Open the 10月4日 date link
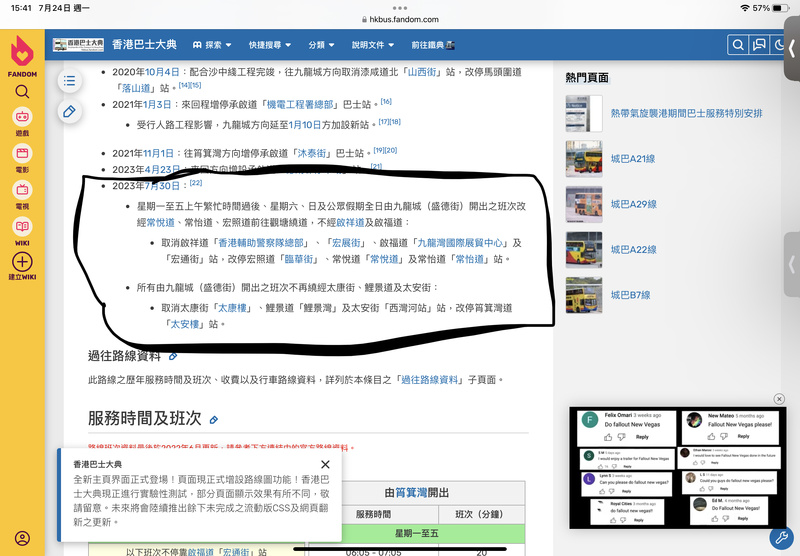 (162, 72)
